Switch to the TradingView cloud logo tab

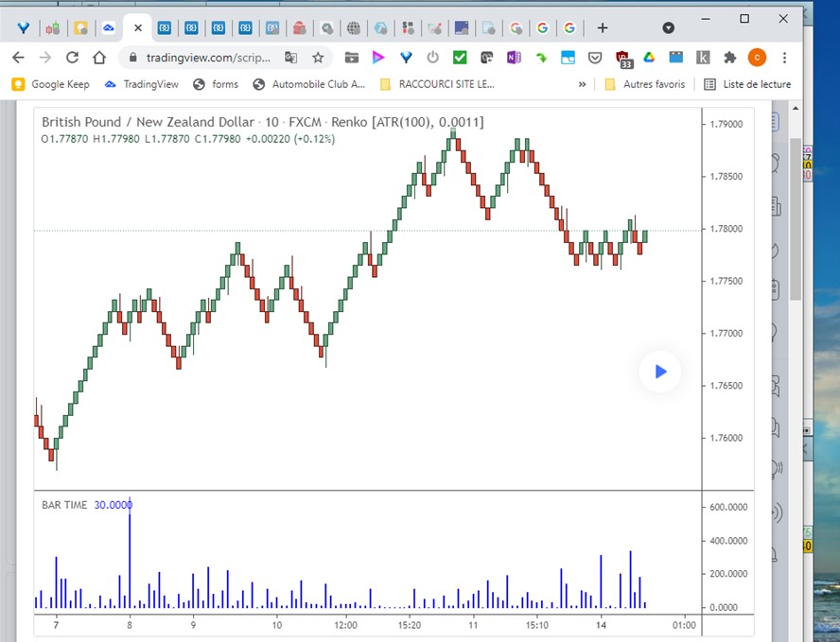[109, 27]
